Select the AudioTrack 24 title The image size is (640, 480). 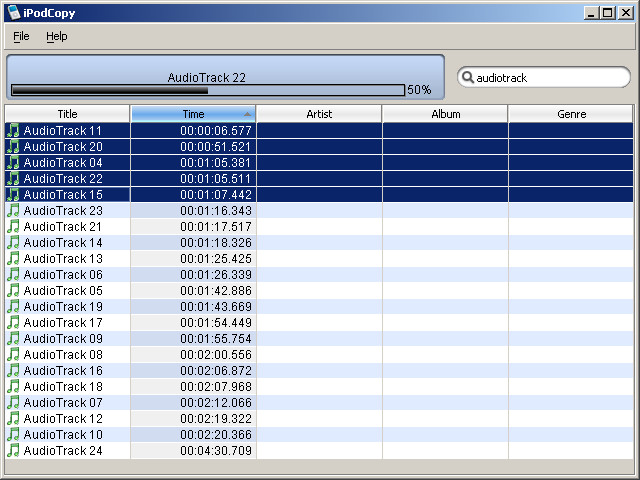[63, 451]
